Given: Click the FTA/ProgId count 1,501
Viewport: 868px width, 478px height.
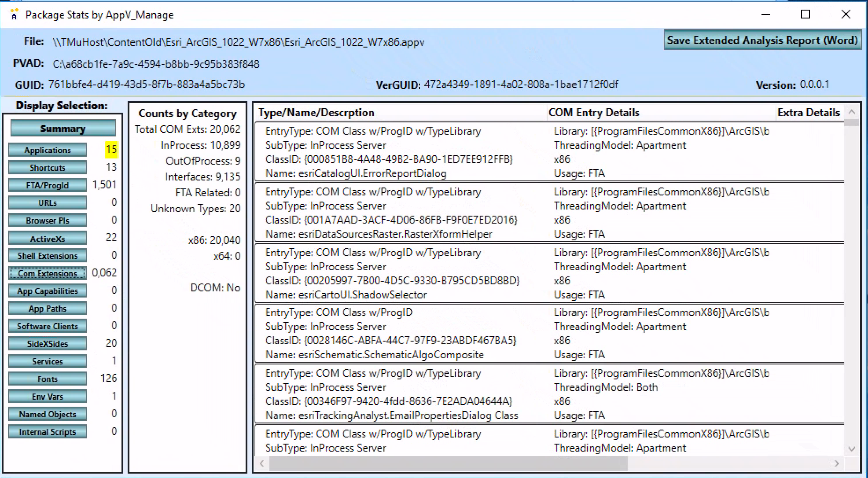Looking at the screenshot, I should (x=104, y=185).
